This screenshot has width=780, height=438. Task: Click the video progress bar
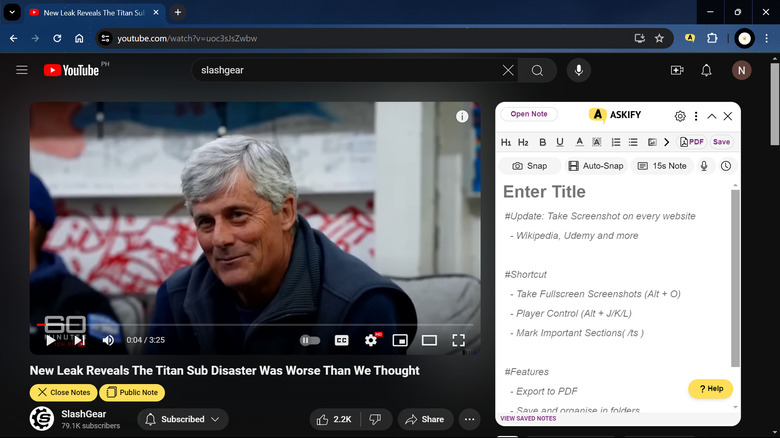[250, 325]
